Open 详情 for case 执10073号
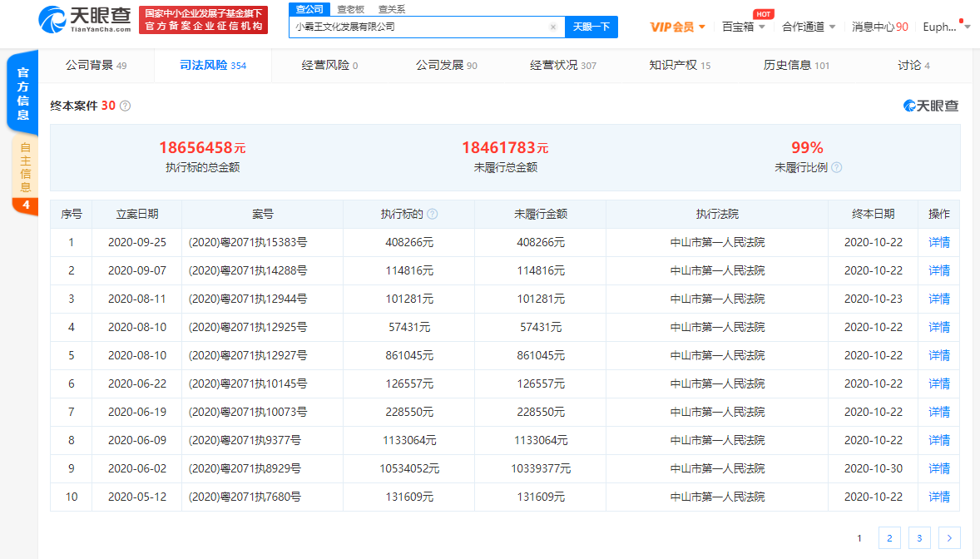This screenshot has width=980, height=559. 938,412
